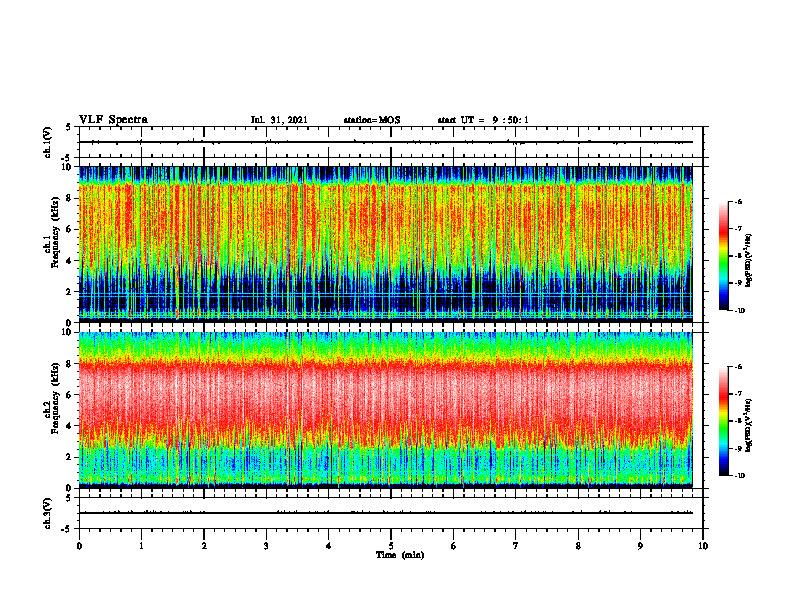Click ch.1 colorbar tick value "-8"
The height and width of the screenshot is (612, 792).
pos(738,256)
